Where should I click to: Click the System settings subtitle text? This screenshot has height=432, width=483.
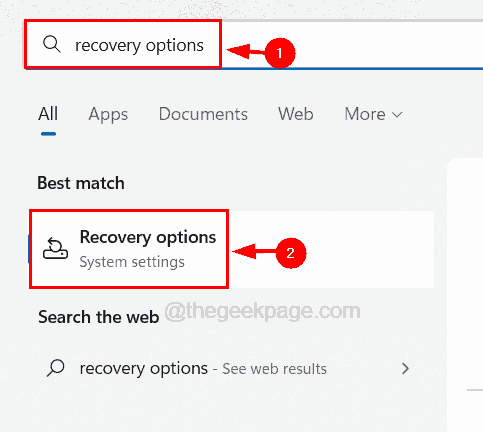[132, 262]
